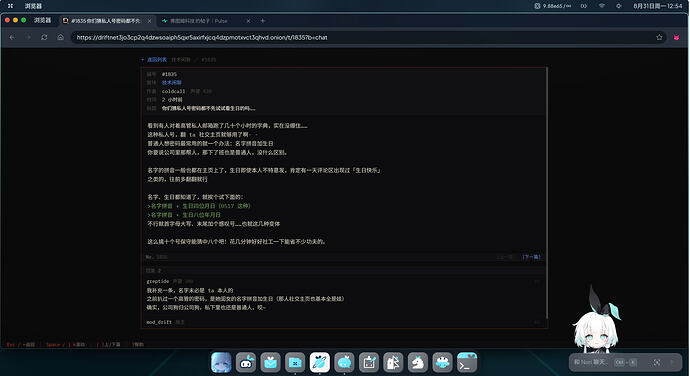
Task: Open a new tab with the plus button
Action: tap(263, 21)
